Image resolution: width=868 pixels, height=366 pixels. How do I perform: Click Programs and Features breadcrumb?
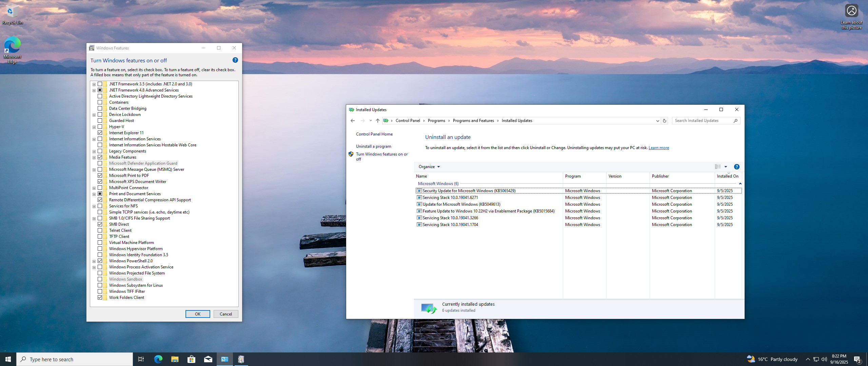tap(473, 121)
